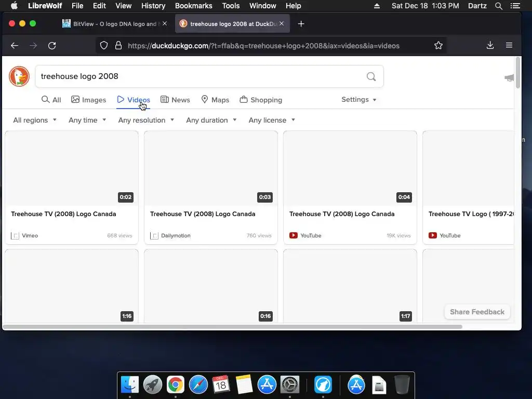The image size is (532, 399).
Task: Click the DuckDuckGo logo
Action: 19,76
